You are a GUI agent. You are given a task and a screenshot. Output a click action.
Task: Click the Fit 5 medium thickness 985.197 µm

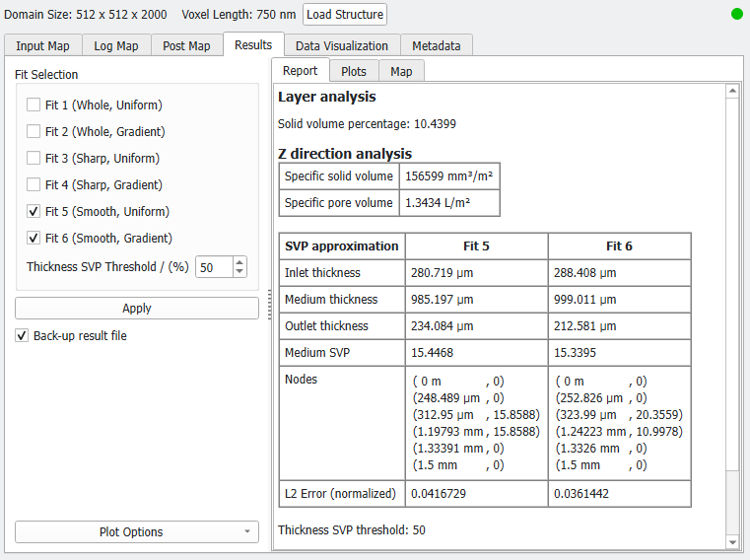tap(442, 300)
